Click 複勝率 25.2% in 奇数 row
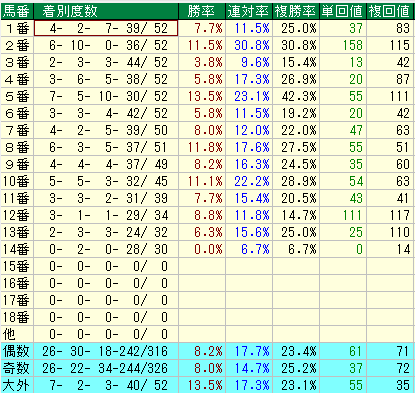Viewport: 415px width, 393px height. [296, 368]
